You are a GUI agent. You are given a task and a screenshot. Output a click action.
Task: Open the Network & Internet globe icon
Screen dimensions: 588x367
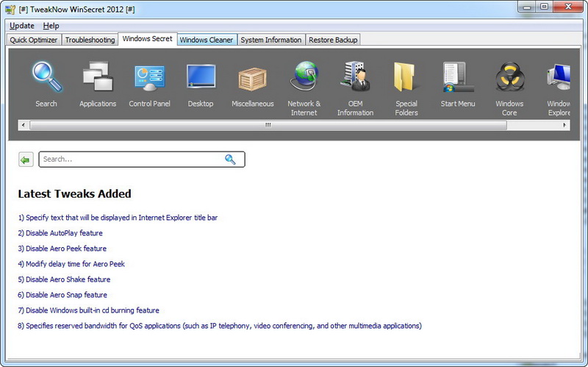click(x=304, y=76)
